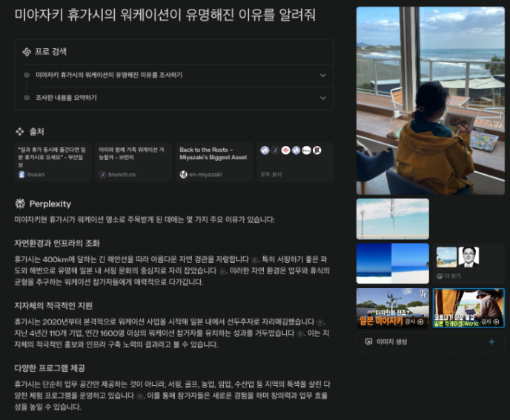The image size is (510, 420).
Task: Open the brunch.co source card
Action: click(133, 162)
